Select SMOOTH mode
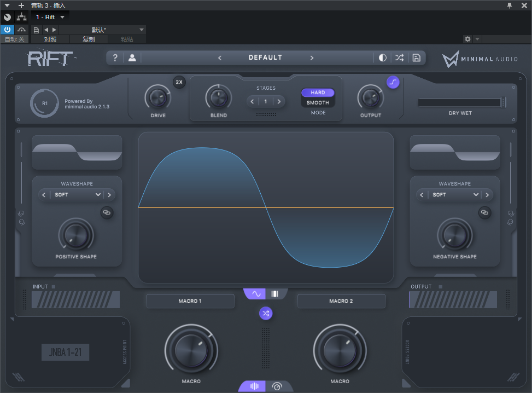Image resolution: width=532 pixels, height=393 pixels. (318, 102)
